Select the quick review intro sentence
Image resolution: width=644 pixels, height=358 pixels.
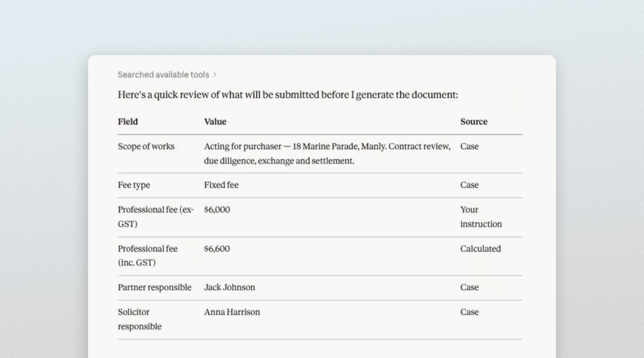pos(288,96)
